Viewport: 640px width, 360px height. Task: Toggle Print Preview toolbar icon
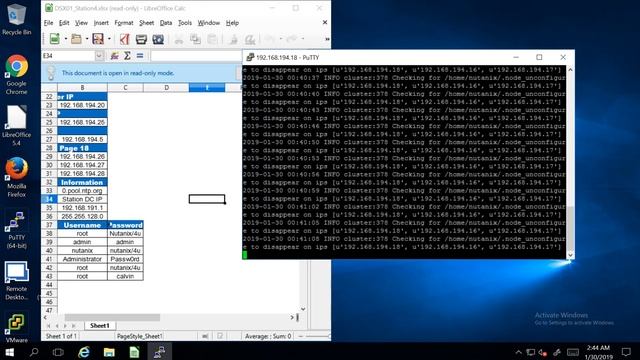pos(158,39)
